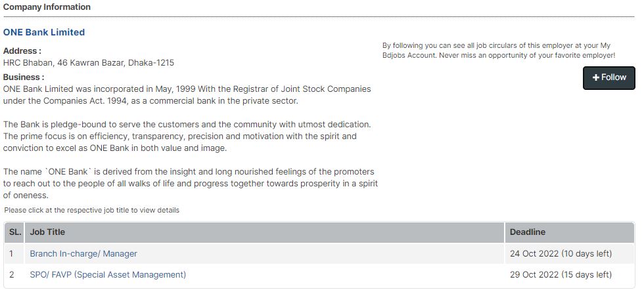644x292 pixels.
Task: Open the Branch In-charge/ Manager job
Action: 83,254
